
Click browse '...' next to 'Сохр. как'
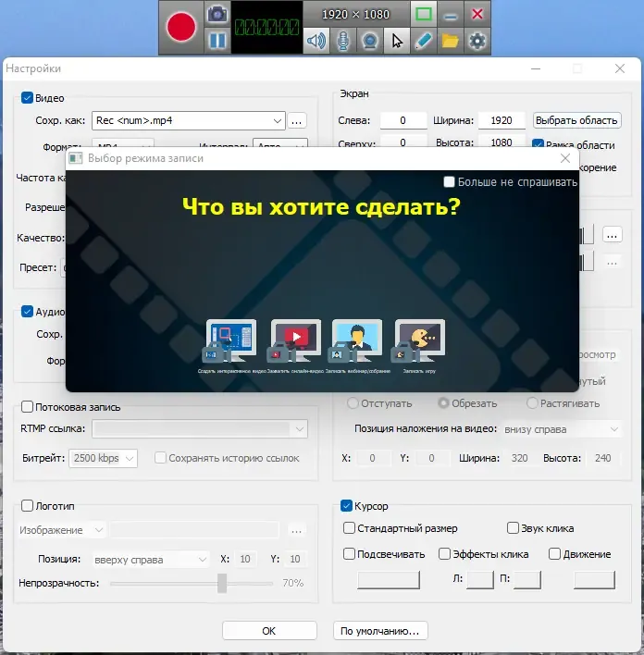[297, 120]
